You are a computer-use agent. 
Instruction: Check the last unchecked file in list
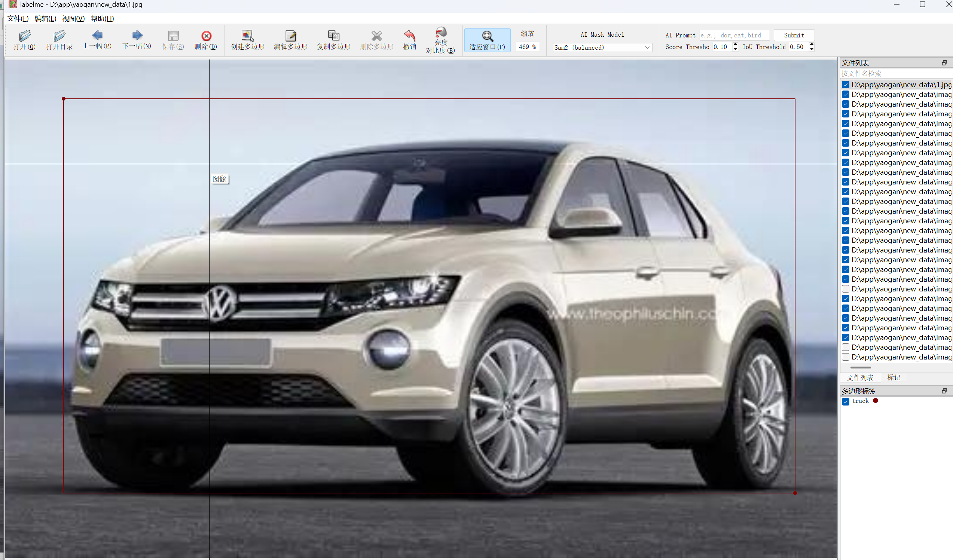[846, 357]
